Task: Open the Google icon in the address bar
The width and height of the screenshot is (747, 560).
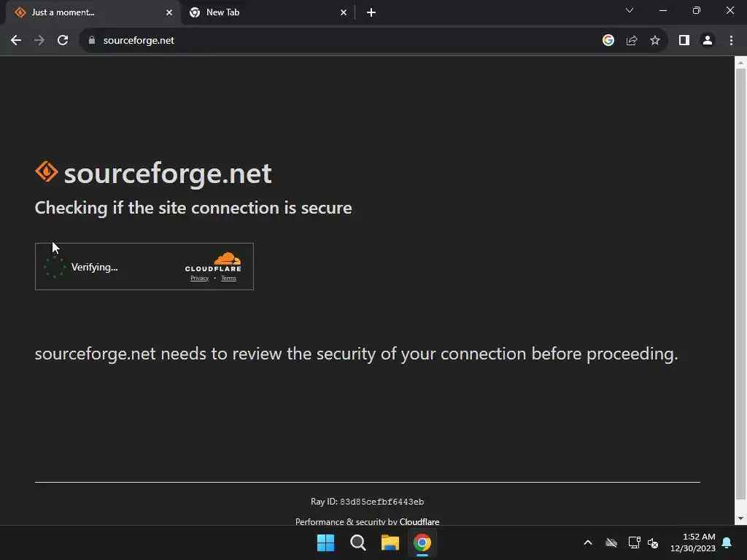Action: pos(608,41)
